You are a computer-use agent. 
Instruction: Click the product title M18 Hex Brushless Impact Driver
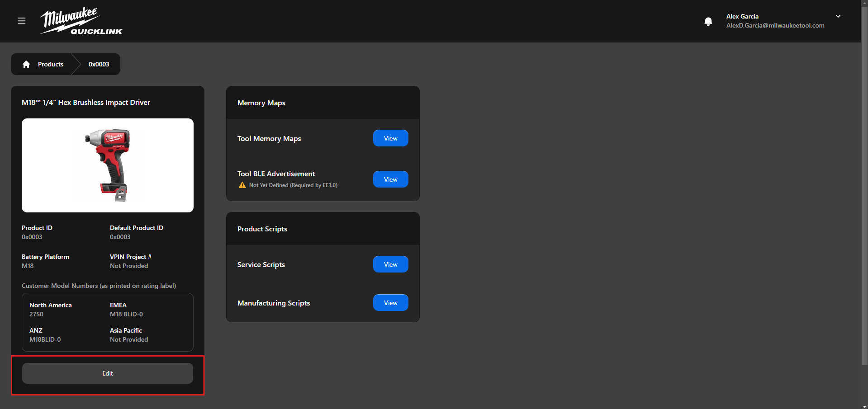pyautogui.click(x=86, y=103)
